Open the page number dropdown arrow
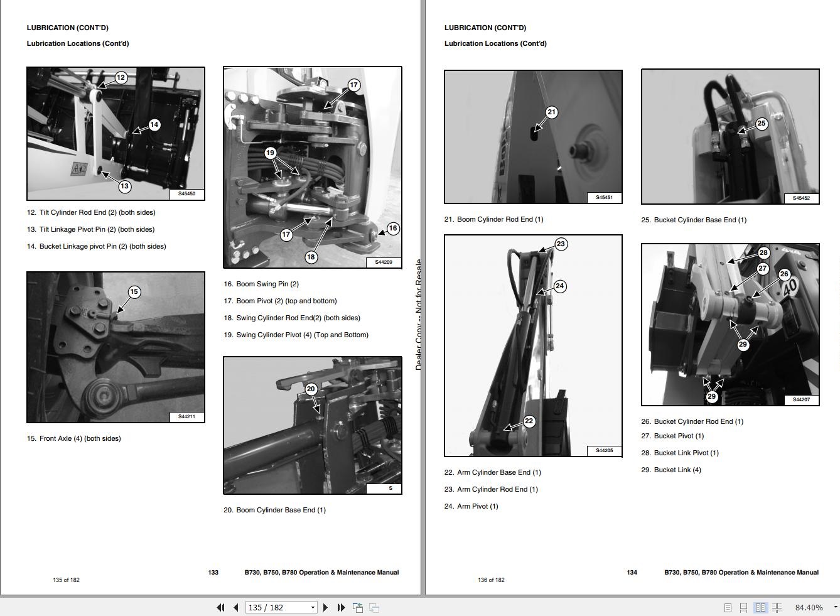The width and height of the screenshot is (840, 616). pyautogui.click(x=313, y=607)
